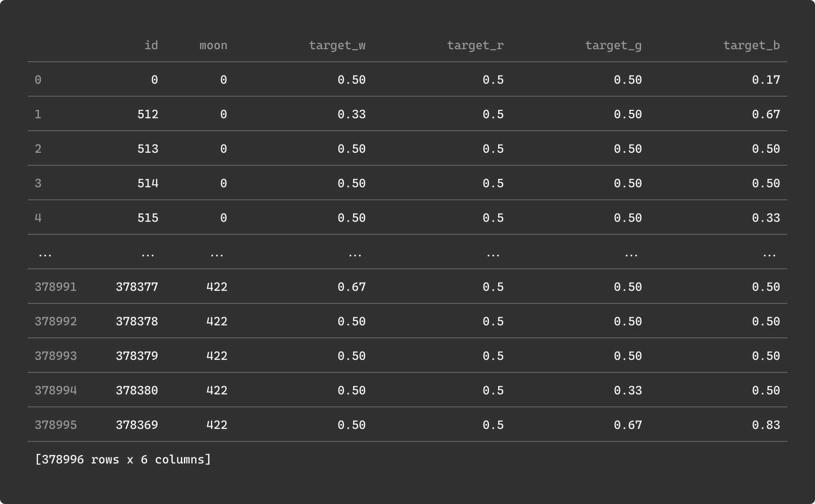Select the target_r column header
This screenshot has width=815, height=504.
pos(475,45)
